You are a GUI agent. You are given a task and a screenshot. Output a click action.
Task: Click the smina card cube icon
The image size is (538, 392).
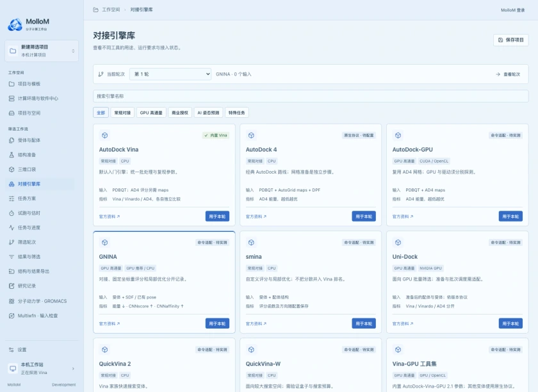(x=251, y=242)
